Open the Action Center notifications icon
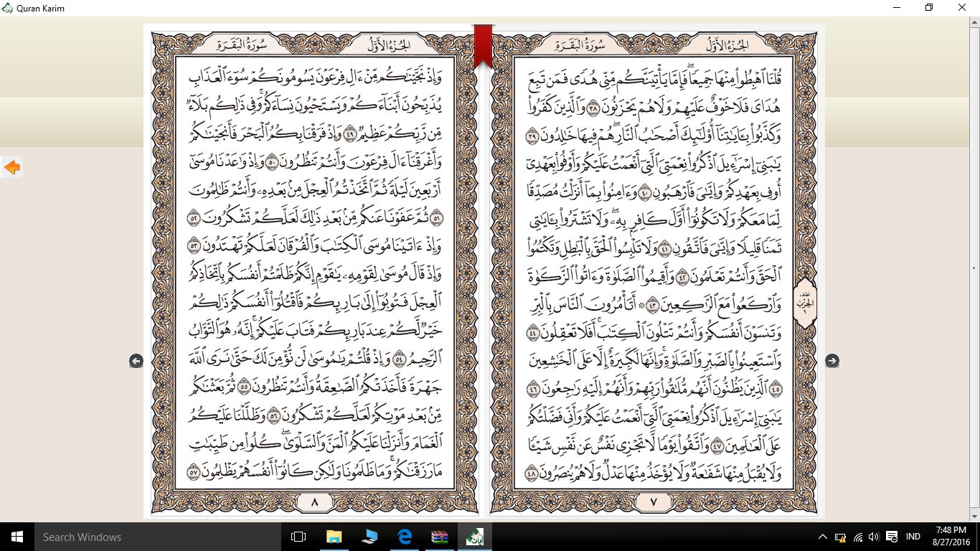 pos(892,537)
